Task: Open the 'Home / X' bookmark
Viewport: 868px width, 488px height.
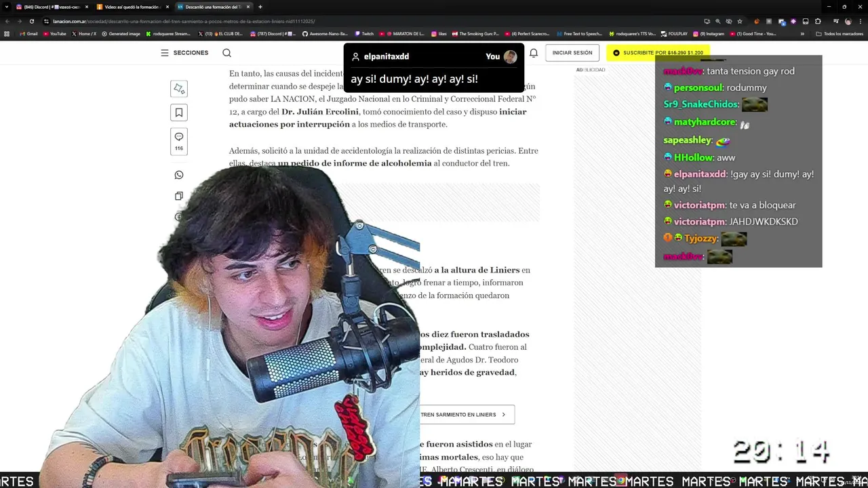Action: (x=83, y=33)
